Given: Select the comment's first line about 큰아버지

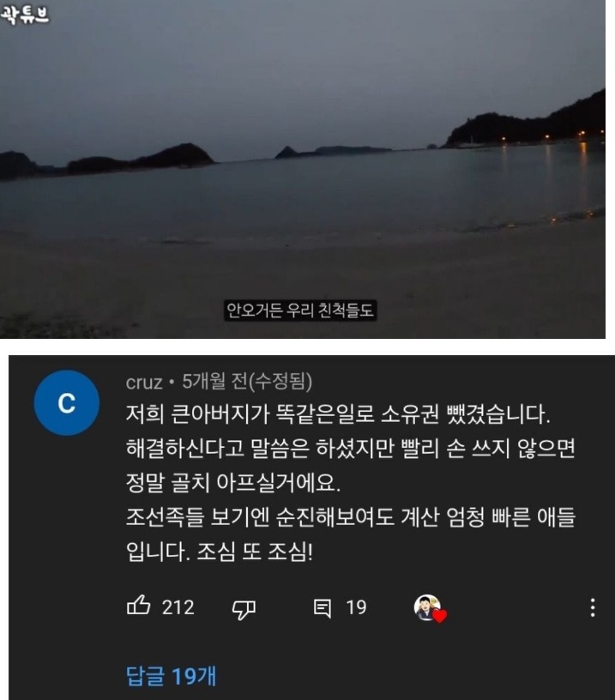Looking at the screenshot, I should coord(338,414).
